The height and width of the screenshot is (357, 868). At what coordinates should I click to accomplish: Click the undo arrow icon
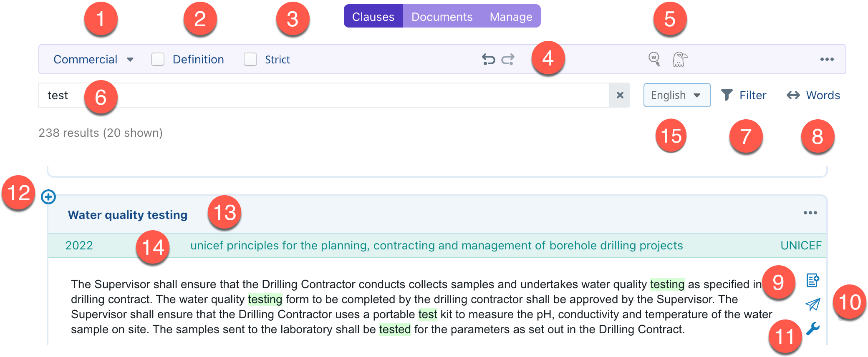(488, 60)
